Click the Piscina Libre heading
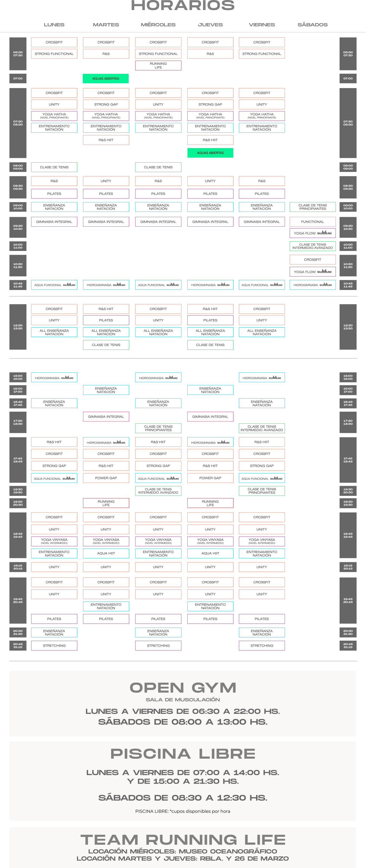Screen dimensions: 366x868 pyautogui.click(x=183, y=754)
